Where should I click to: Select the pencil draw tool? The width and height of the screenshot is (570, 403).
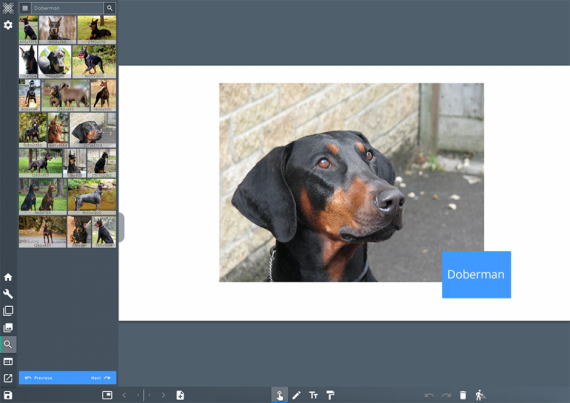(x=296, y=395)
